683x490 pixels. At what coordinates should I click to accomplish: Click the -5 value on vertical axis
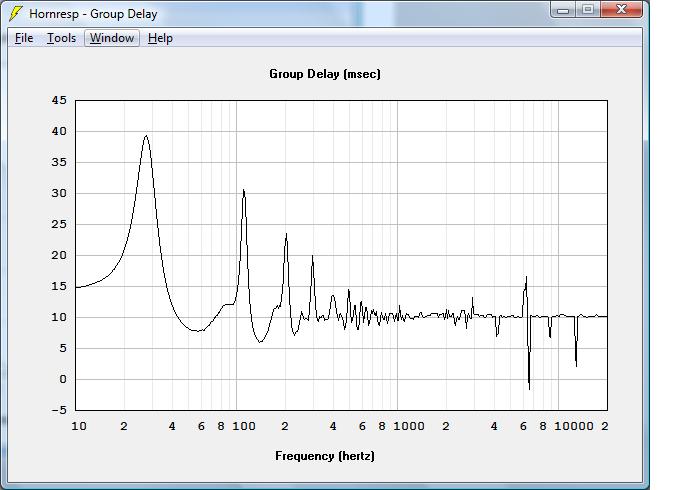[x=59, y=410]
